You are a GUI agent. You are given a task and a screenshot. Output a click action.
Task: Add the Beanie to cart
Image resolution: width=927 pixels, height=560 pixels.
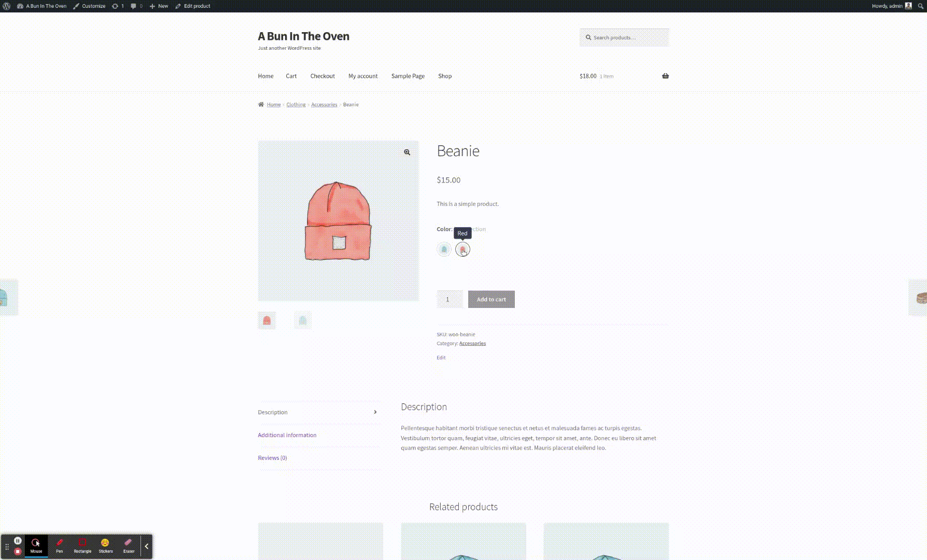491,299
